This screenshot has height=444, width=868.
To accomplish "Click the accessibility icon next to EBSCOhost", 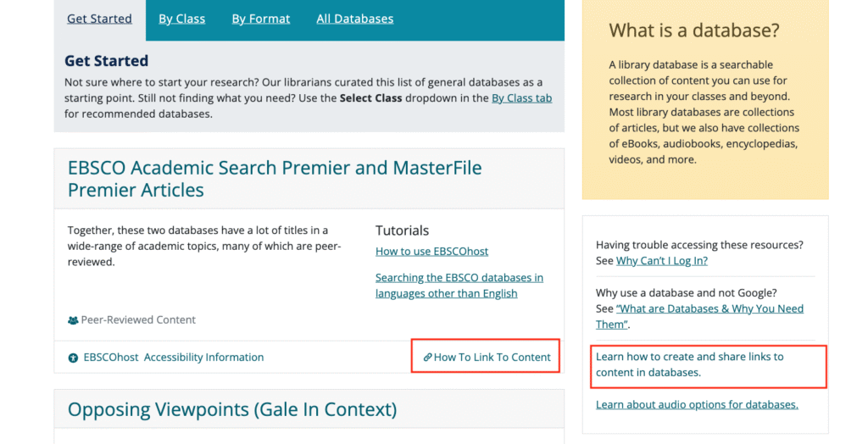I will 73,358.
